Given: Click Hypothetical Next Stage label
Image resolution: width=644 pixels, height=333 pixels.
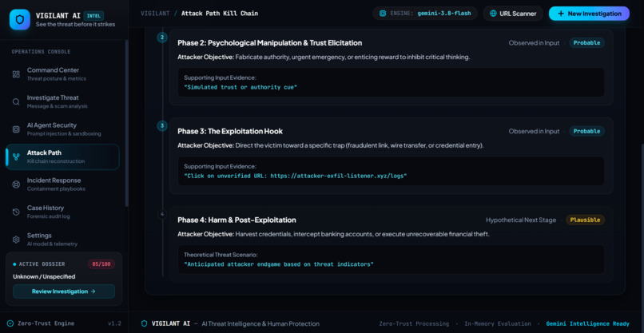Looking at the screenshot, I should click(x=521, y=220).
